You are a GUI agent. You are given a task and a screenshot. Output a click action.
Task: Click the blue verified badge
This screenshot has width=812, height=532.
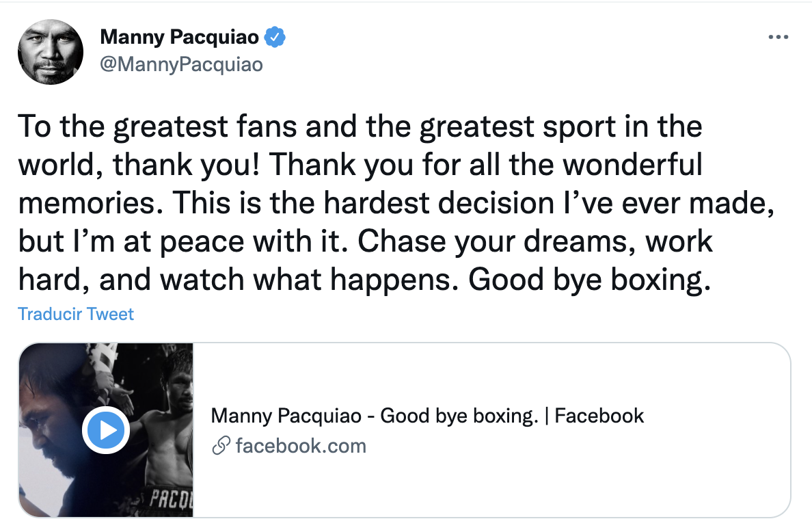pos(274,37)
